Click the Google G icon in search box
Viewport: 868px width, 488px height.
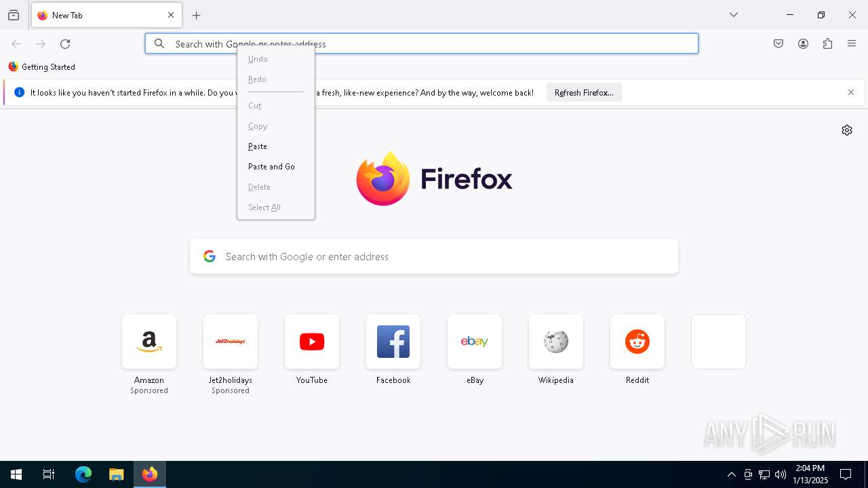(x=210, y=256)
